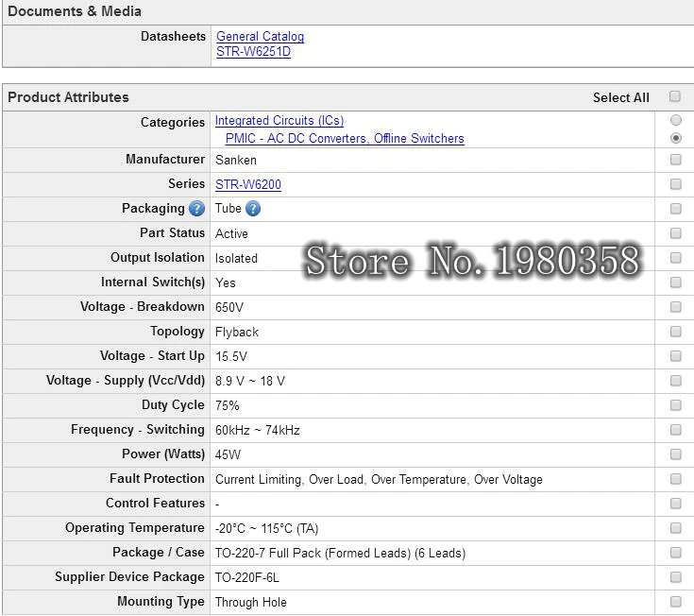Tick the Output Isolation checkbox

[675, 258]
